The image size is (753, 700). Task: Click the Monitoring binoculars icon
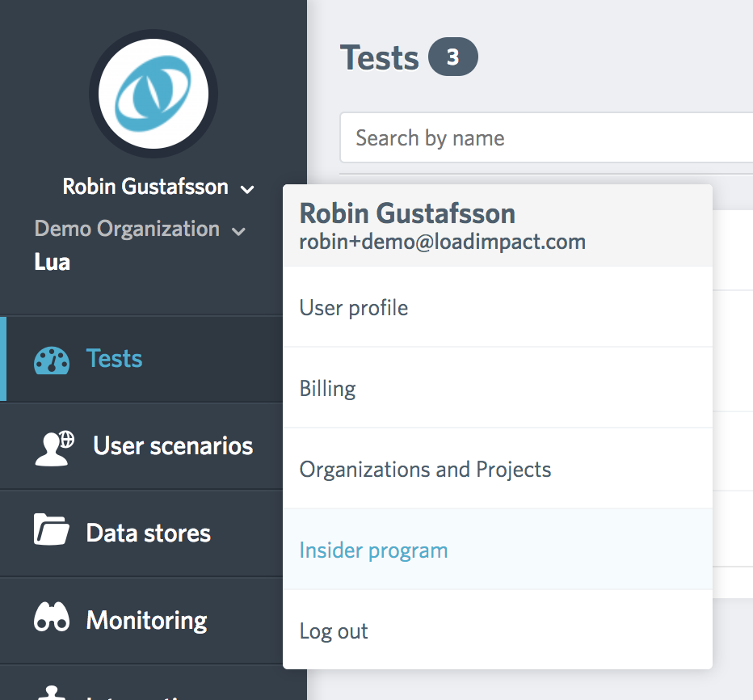pyautogui.click(x=52, y=617)
